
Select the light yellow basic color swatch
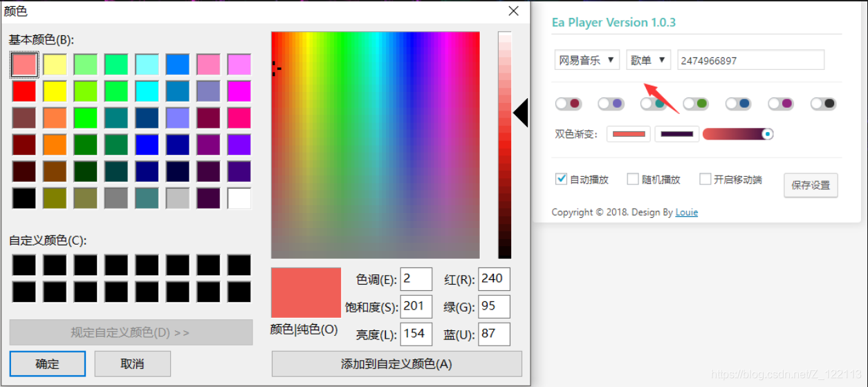click(55, 65)
